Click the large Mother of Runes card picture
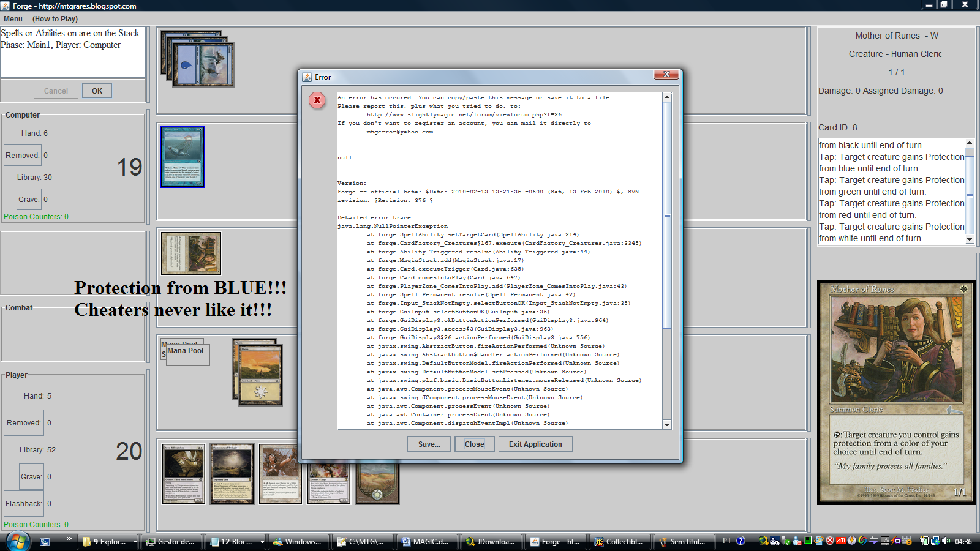980x551 pixels. (x=896, y=392)
